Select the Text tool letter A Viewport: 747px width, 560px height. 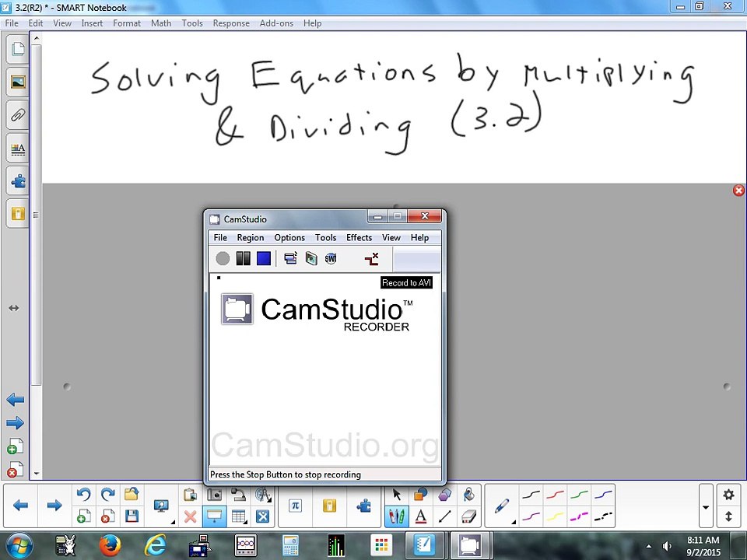421,516
